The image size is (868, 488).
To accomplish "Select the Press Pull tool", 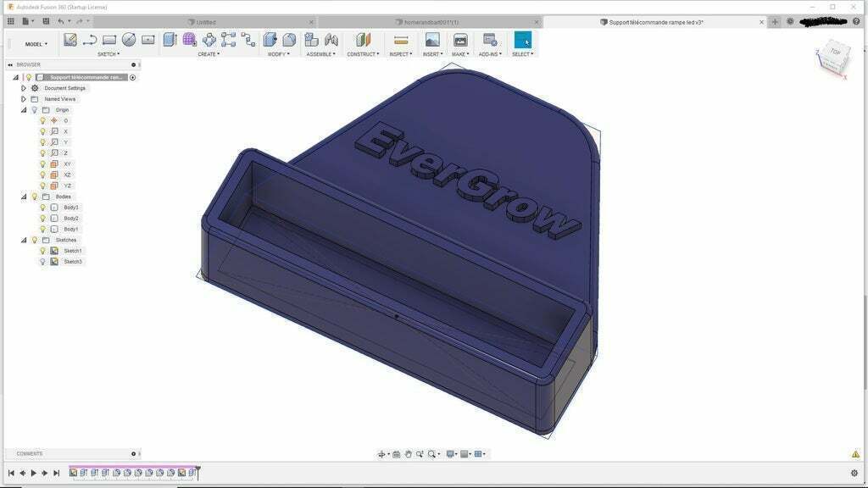I will pos(270,40).
